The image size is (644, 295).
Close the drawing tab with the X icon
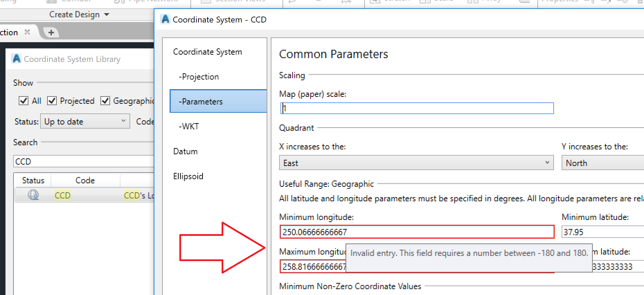click(27, 32)
